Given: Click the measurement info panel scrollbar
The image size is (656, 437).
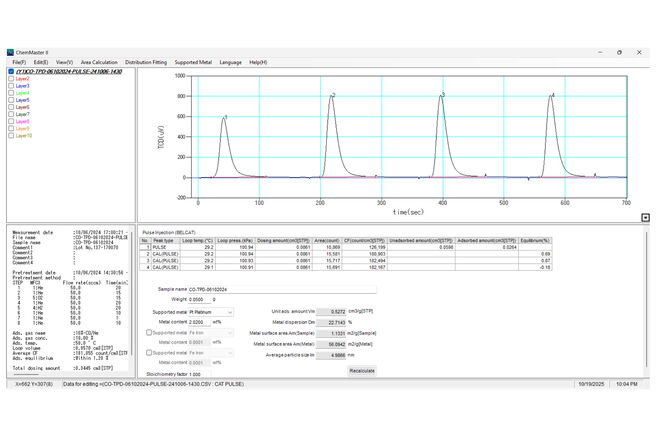Looking at the screenshot, I should coord(133,293).
